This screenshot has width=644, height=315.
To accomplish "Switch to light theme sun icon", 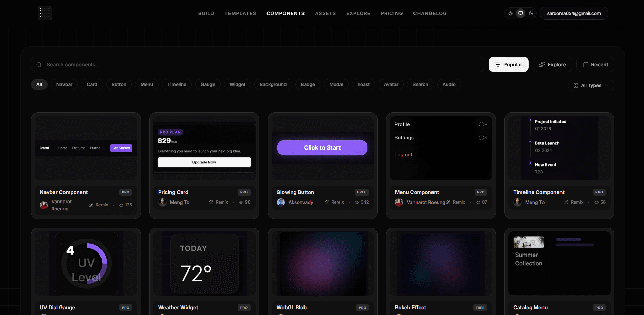I will pyautogui.click(x=510, y=13).
